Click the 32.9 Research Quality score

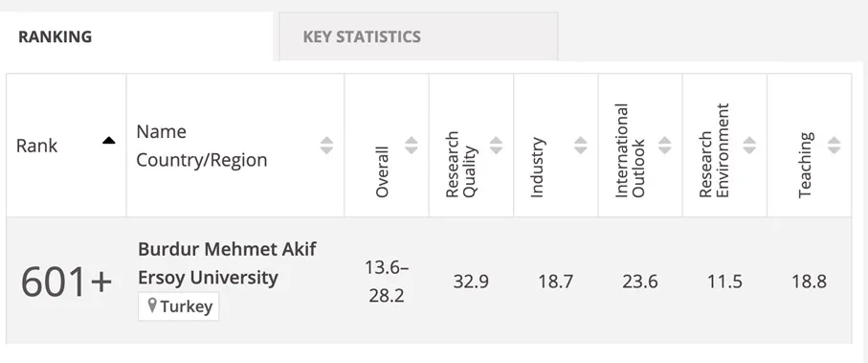pyautogui.click(x=471, y=282)
